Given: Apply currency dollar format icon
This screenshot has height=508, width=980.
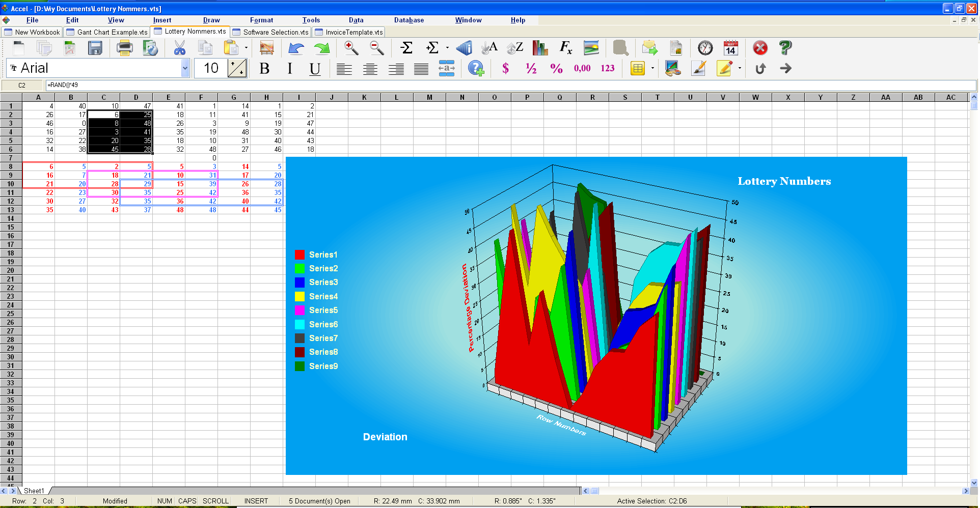Looking at the screenshot, I should tap(505, 69).
